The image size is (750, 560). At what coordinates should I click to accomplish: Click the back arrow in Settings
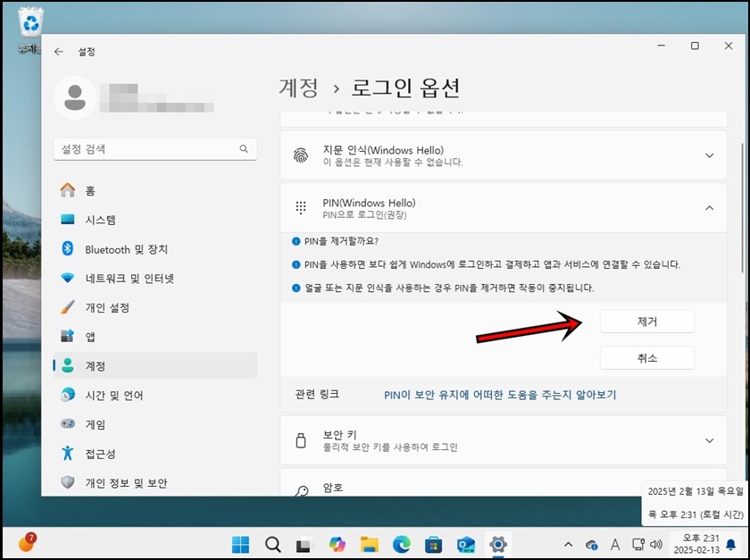click(59, 52)
